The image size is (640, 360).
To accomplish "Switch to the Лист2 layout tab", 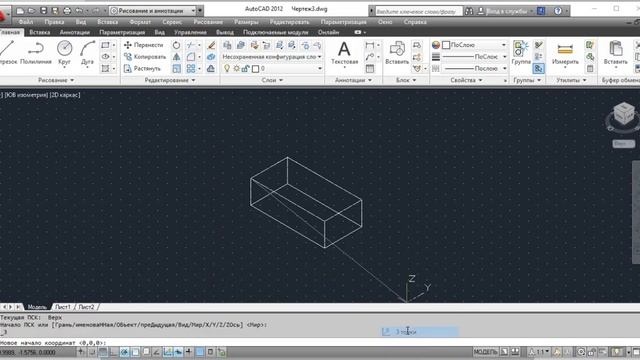I will tap(86, 307).
